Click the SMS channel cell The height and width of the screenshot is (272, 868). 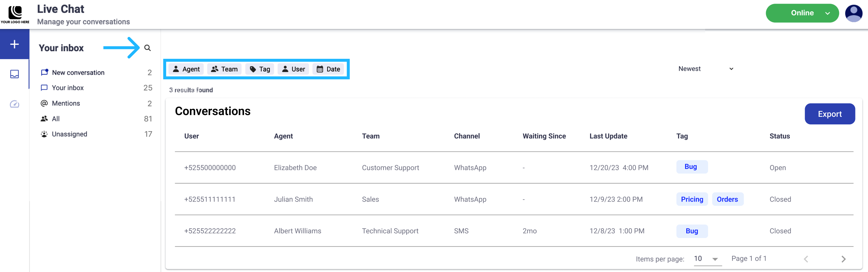(x=461, y=231)
